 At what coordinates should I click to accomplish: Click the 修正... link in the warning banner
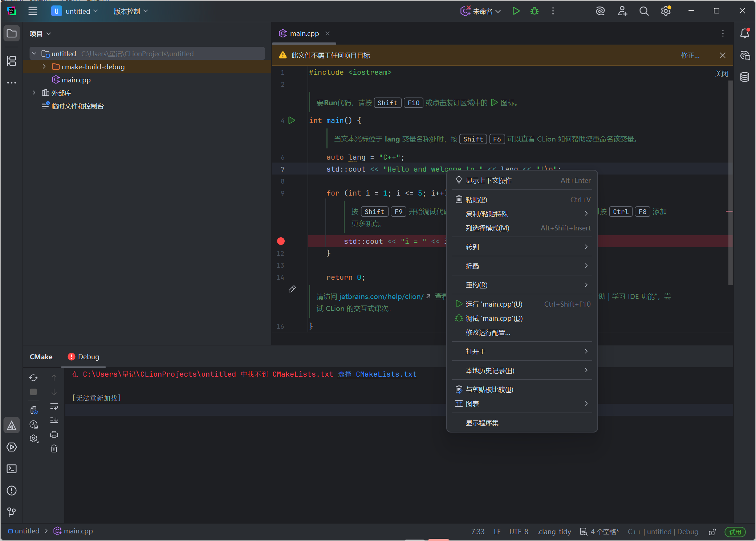690,55
